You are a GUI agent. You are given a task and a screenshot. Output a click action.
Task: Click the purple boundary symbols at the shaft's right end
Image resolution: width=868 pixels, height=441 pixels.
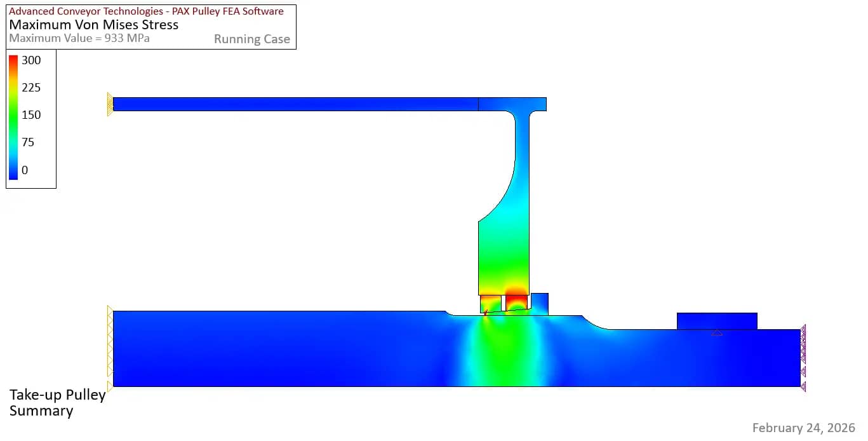click(803, 358)
